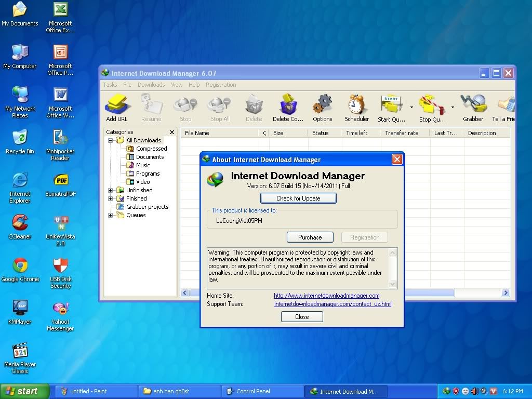Select the CCleaner desktop icon
Screen dimensions: 532x399
coord(20,228)
